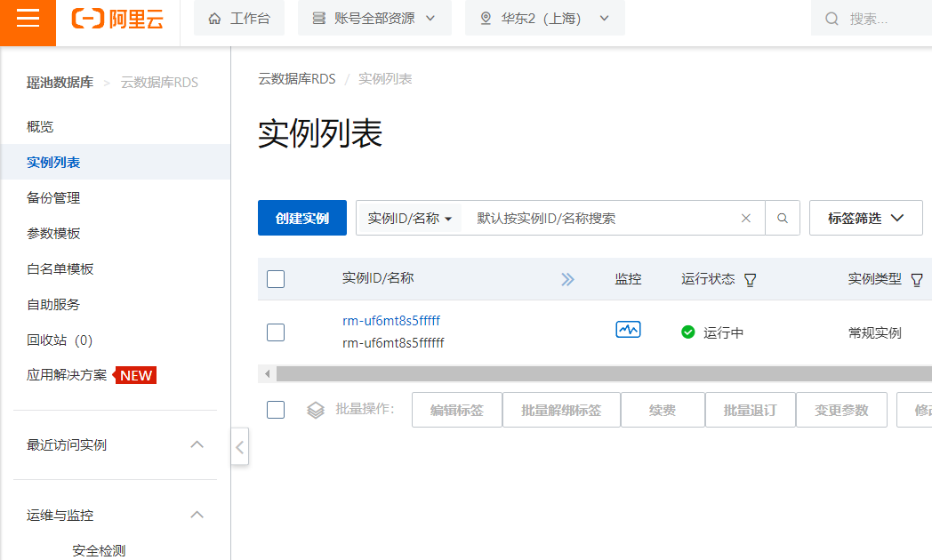The height and width of the screenshot is (560, 932).
Task: Go to 备份管理 in the sidebar
Action: 53,198
